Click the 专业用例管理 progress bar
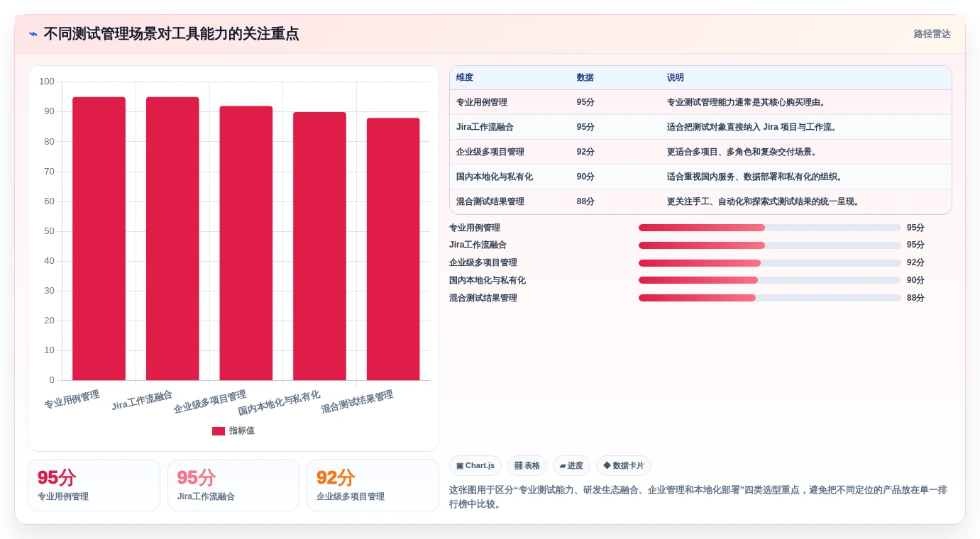This screenshot has height=539, width=980. (x=770, y=228)
